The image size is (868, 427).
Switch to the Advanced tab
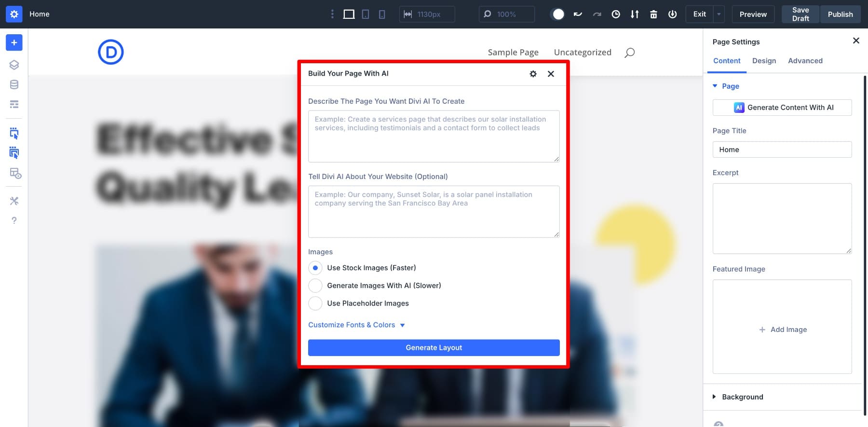(805, 61)
